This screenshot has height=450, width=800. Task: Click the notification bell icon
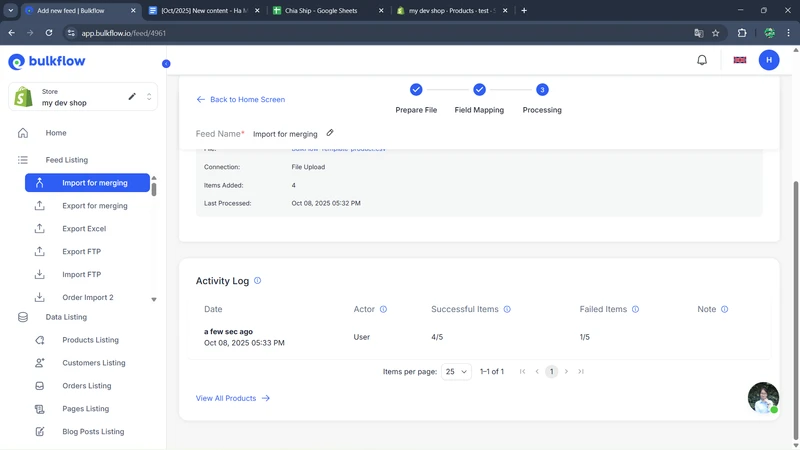(702, 60)
